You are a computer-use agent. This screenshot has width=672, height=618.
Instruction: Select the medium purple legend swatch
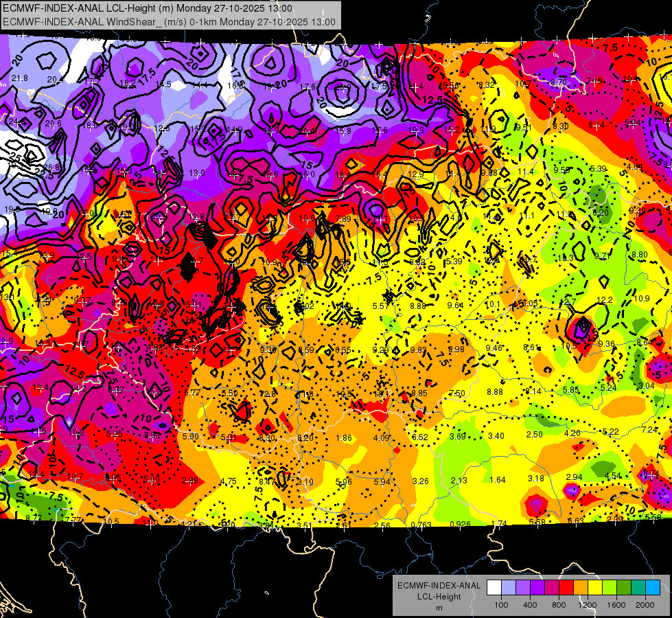pos(523,588)
